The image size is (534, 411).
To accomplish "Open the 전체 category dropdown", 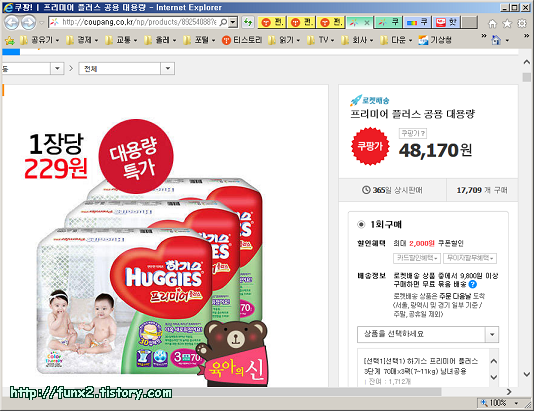I will tap(126, 68).
